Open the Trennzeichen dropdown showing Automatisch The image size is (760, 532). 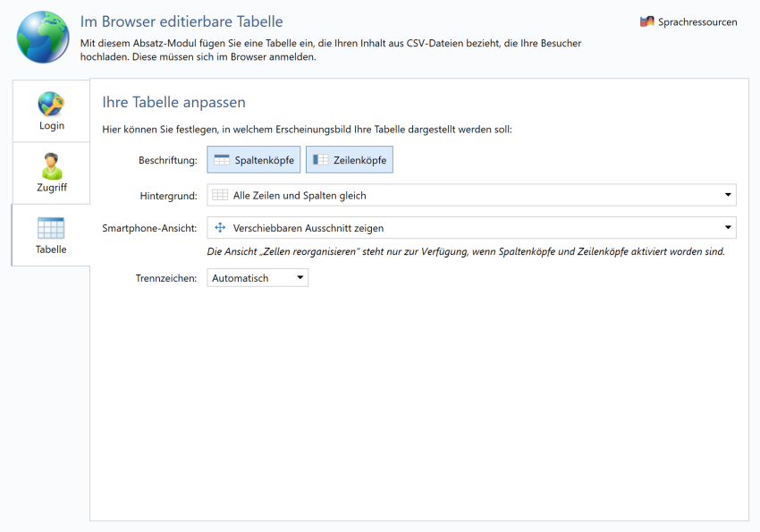click(257, 277)
